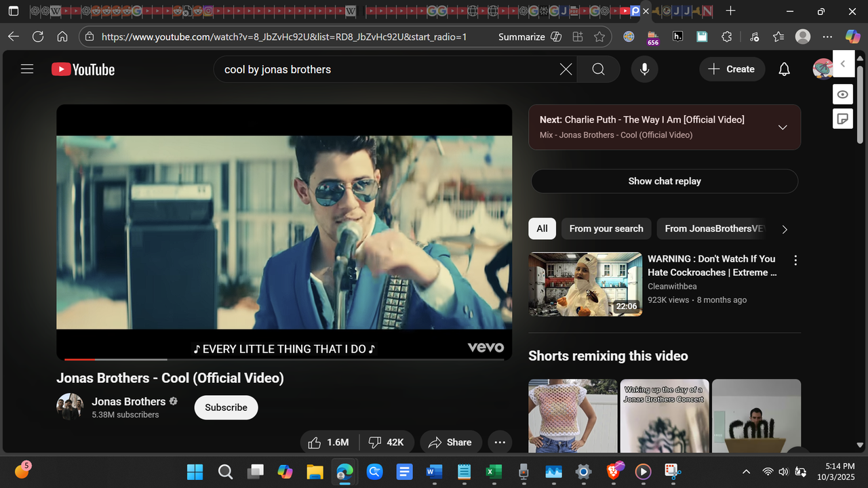868x488 pixels.
Task: Select the From your search chip
Action: [x=606, y=228]
